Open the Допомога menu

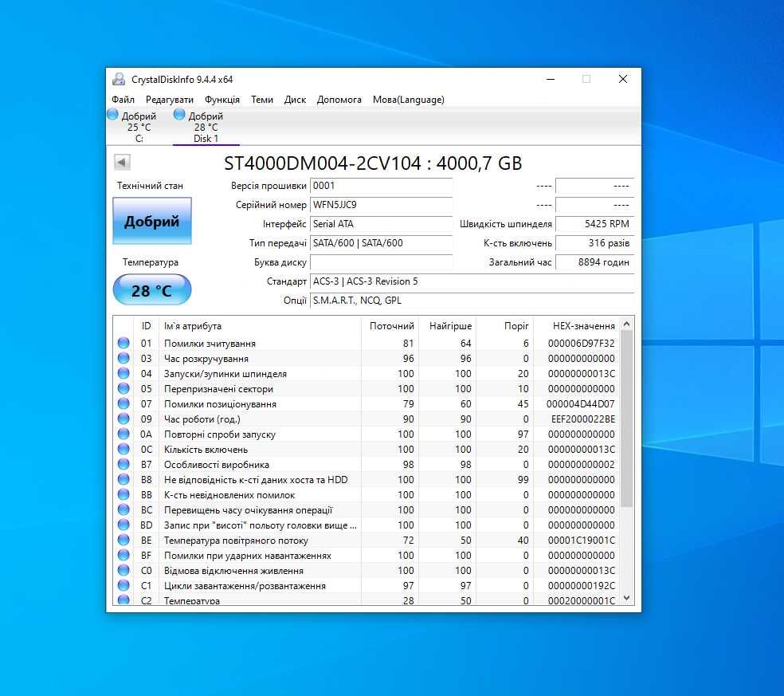coord(339,100)
